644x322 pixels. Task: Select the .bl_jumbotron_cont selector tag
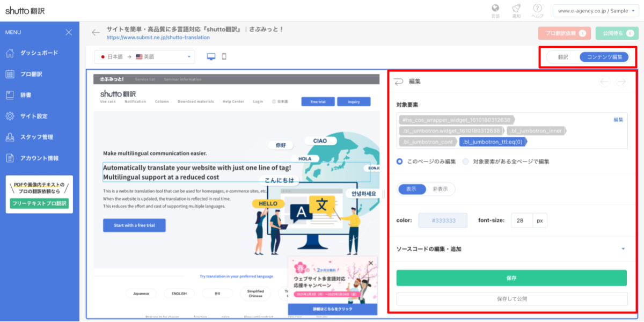428,142
